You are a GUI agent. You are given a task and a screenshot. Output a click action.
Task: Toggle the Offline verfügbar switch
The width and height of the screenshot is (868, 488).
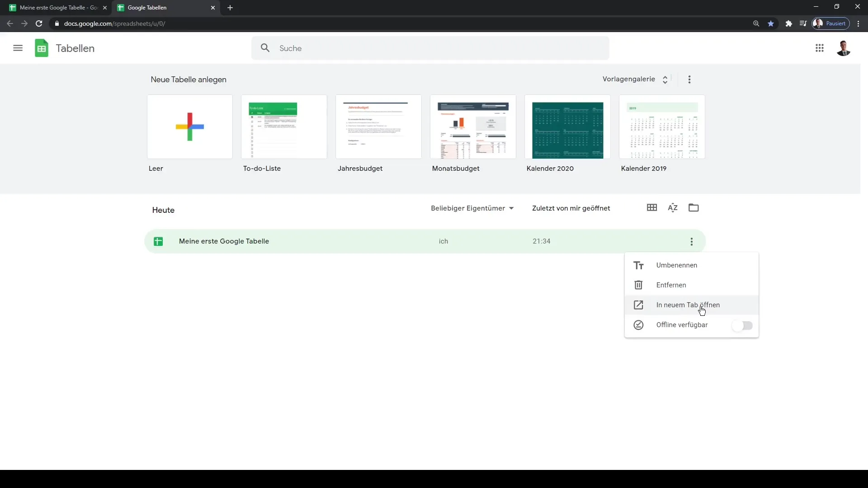(742, 325)
